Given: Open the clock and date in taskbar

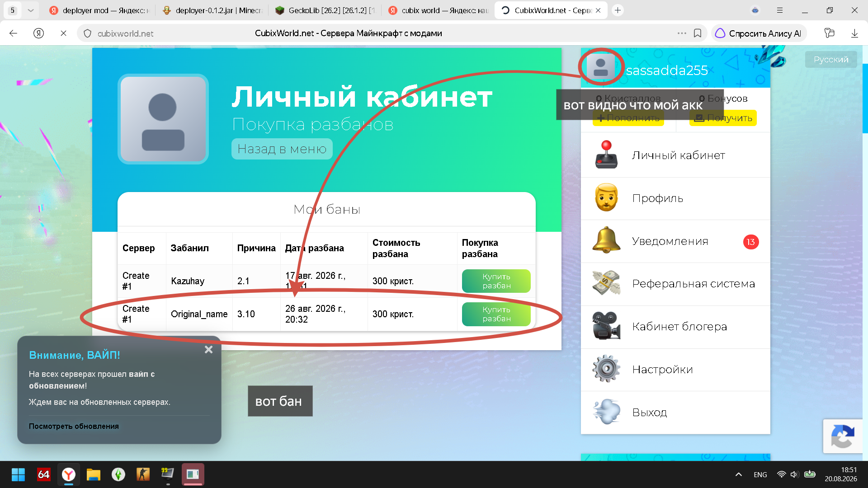Looking at the screenshot, I should click(x=840, y=474).
